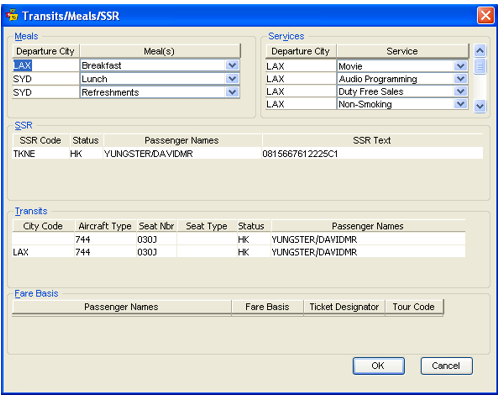Click the SSR Passenger Names column header
Image resolution: width=501 pixels, height=397 pixels.
pos(182,140)
